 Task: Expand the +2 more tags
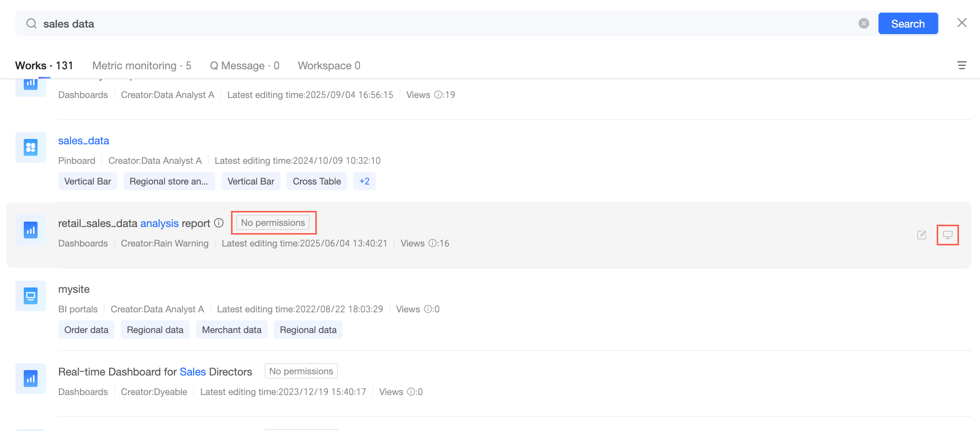pos(364,181)
